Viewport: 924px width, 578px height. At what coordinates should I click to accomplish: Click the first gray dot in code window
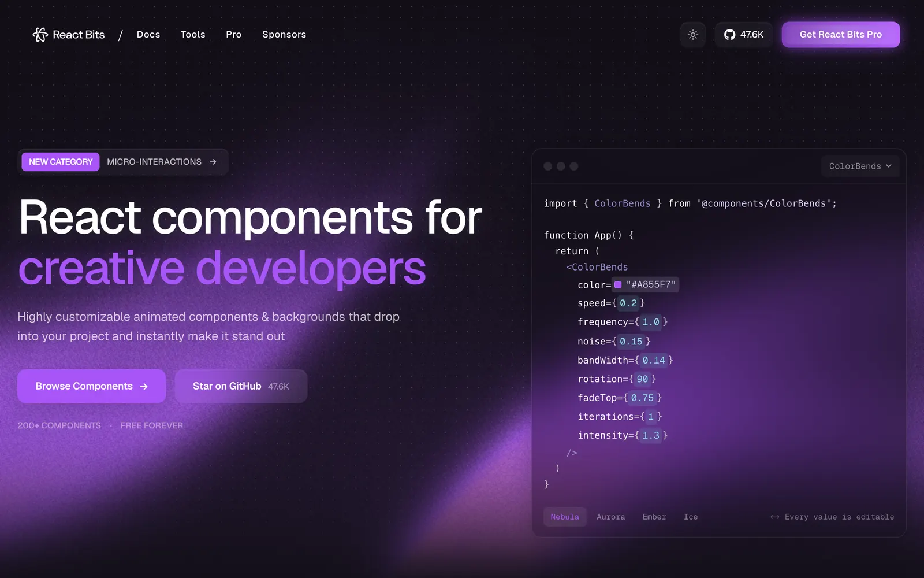(x=548, y=166)
